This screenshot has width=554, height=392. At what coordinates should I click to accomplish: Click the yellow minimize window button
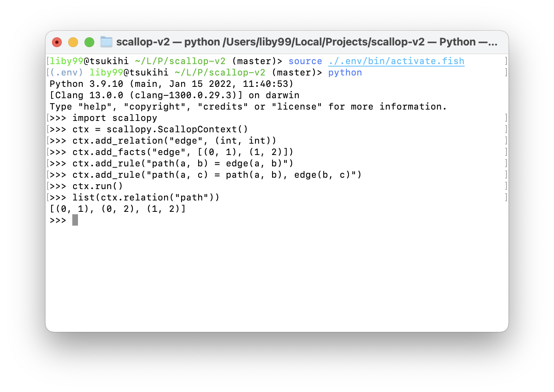[73, 42]
